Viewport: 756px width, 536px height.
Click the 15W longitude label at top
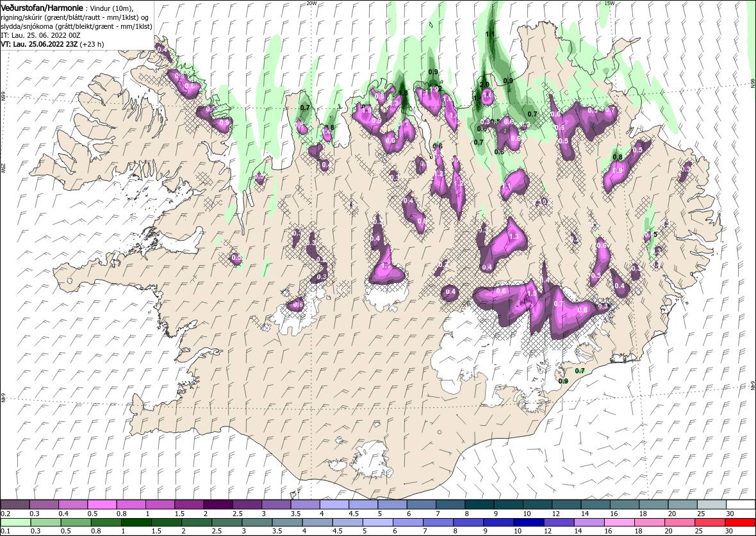609,3
